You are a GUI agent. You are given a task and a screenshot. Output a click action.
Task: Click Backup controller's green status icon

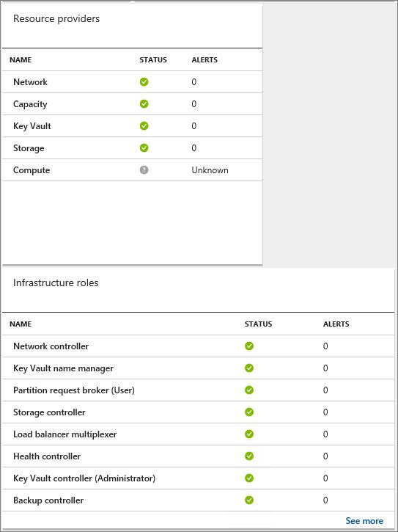pyautogui.click(x=249, y=500)
